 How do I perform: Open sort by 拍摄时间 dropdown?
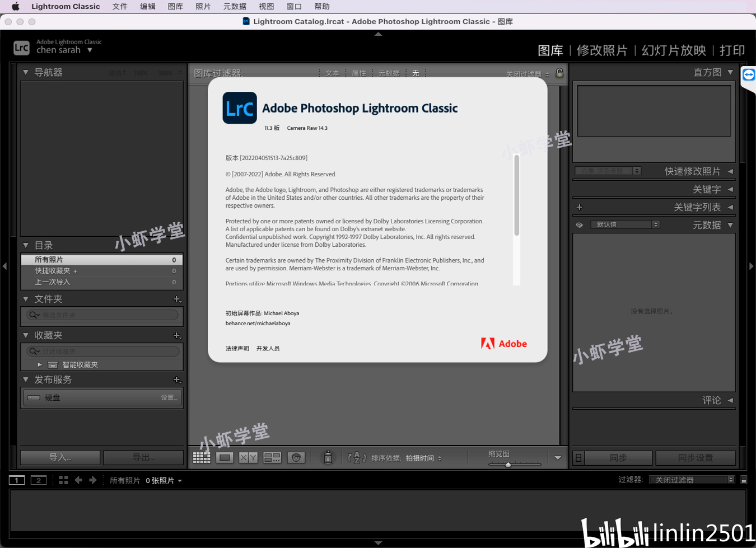(x=424, y=458)
